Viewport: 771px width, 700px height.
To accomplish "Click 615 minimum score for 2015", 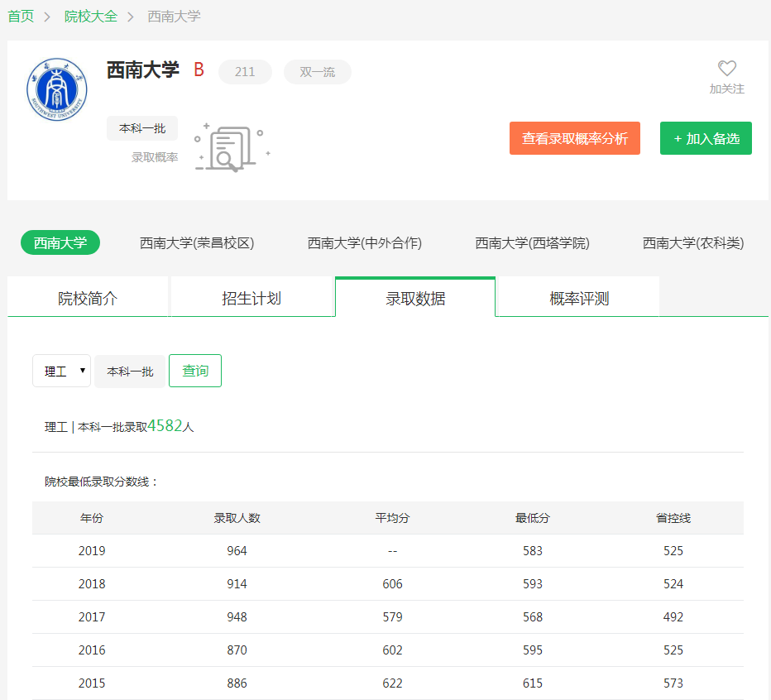I will (533, 683).
